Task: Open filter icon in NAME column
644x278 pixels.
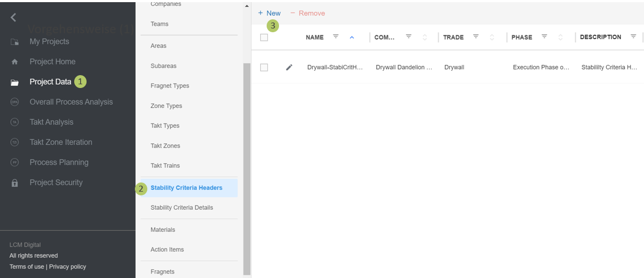Action: (336, 37)
